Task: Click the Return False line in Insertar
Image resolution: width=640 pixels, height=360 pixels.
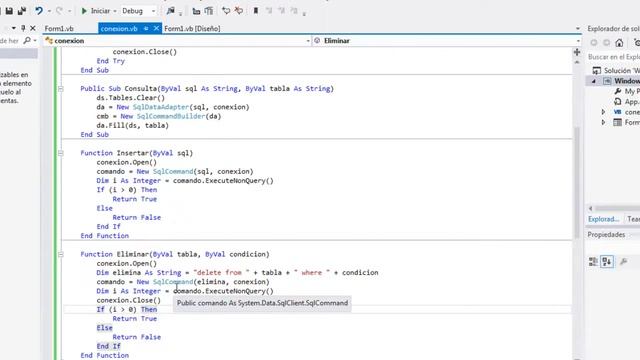Action: (x=136, y=218)
